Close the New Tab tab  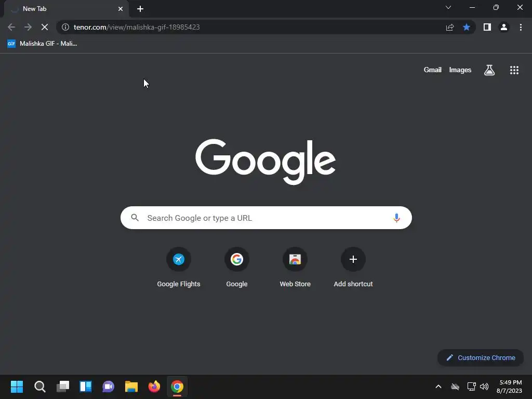121,9
